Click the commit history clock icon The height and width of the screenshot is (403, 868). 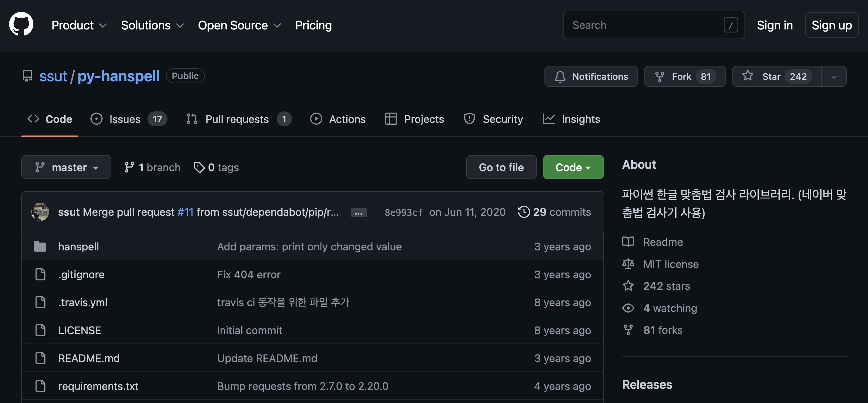pos(524,212)
